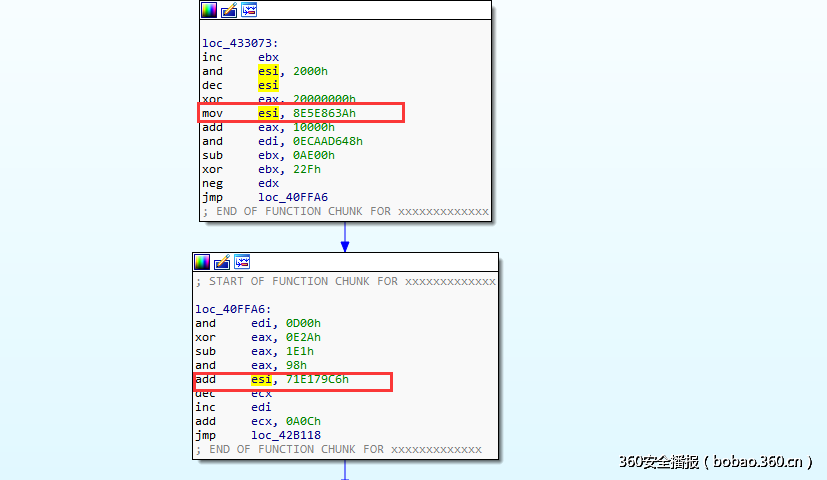Click the blue arrow edge between the blocks
Viewport: 827px width, 480px height.
345,237
